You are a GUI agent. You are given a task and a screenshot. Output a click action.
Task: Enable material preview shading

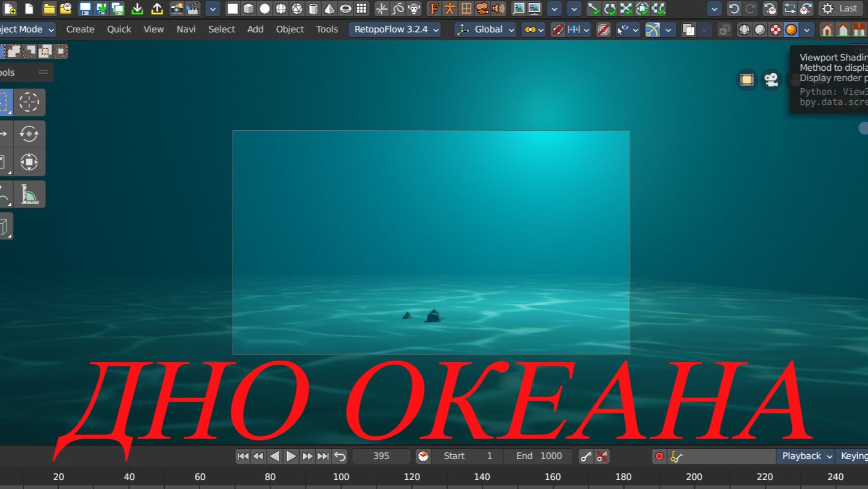pos(775,29)
